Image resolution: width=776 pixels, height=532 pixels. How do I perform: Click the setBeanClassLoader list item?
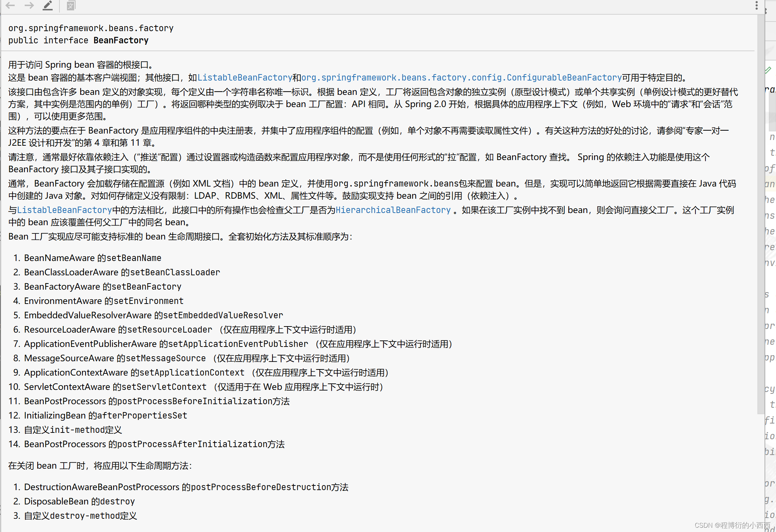(x=175, y=272)
